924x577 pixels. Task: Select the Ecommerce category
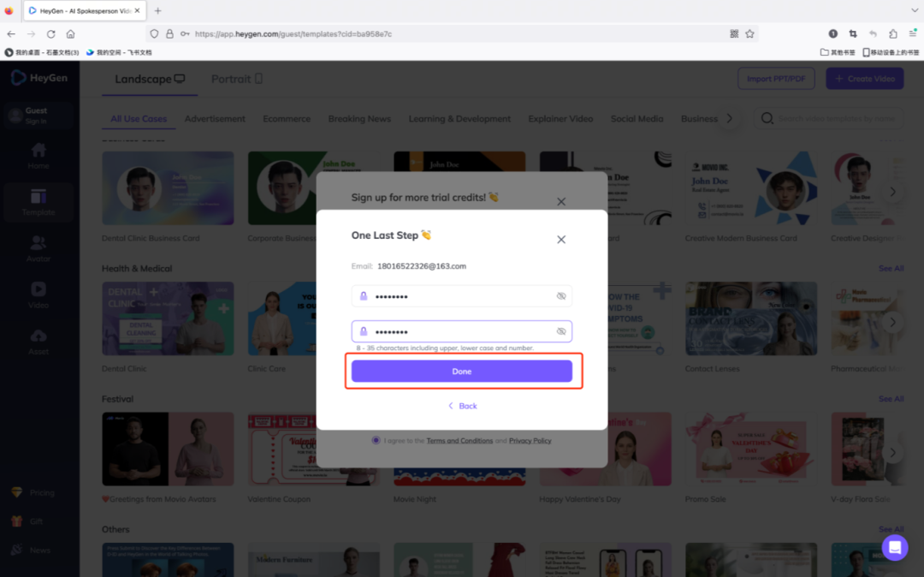coord(287,118)
